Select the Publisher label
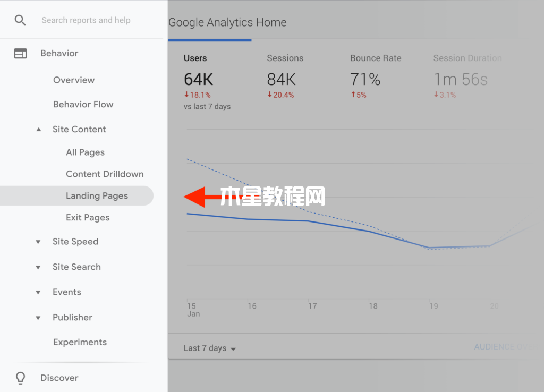 [72, 318]
